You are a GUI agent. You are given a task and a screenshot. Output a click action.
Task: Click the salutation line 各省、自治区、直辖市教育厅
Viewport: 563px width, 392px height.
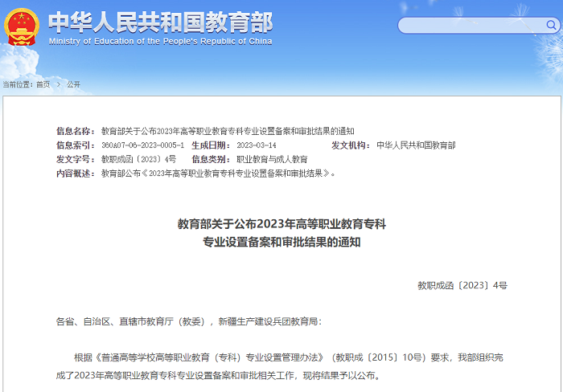(x=188, y=321)
